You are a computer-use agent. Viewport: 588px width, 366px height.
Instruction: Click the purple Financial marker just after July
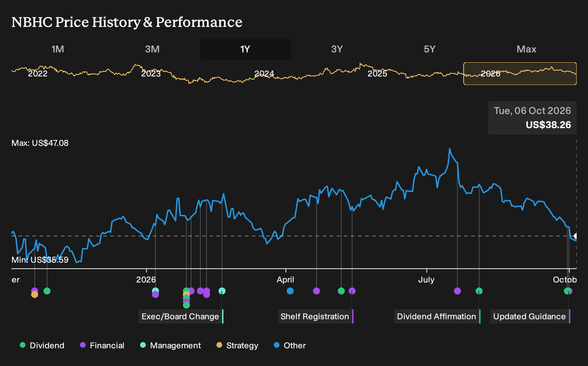click(457, 291)
